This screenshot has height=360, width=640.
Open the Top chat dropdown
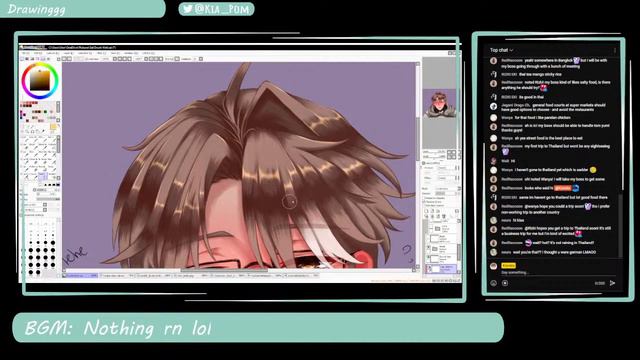pos(501,50)
